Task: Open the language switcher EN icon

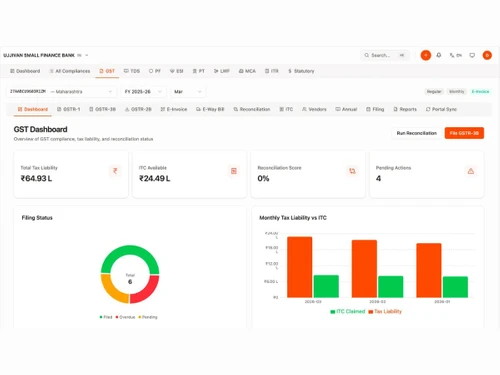Action: click(455, 55)
